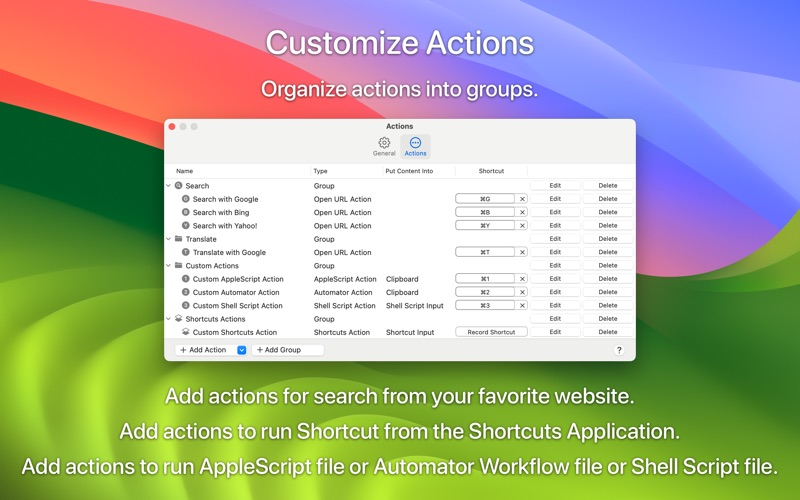
Task: Edit the Custom AppleScript Action
Action: pos(555,279)
